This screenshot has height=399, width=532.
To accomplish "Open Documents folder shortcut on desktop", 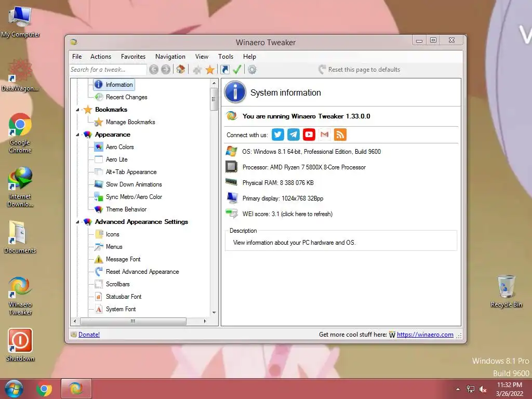I will pos(20,237).
